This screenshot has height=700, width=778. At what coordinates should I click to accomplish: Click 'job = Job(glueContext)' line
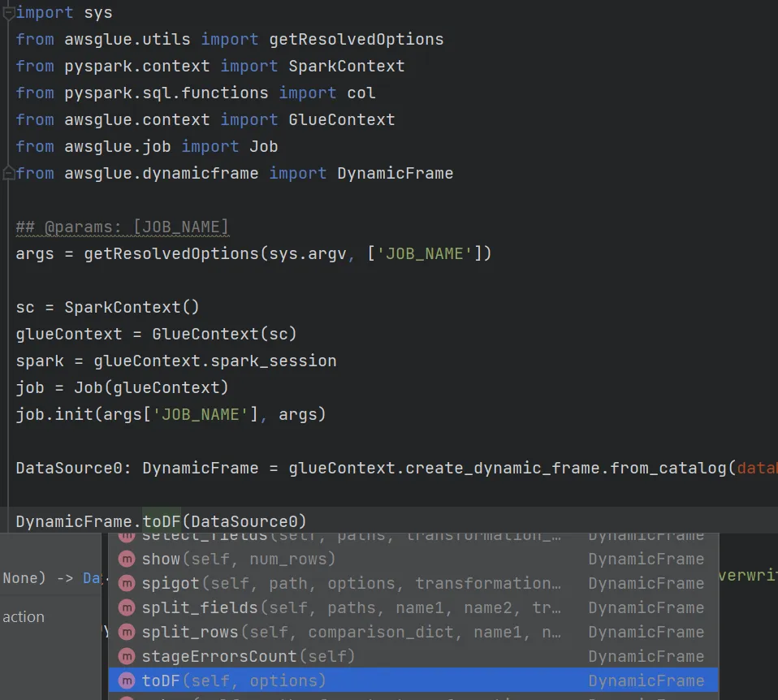(122, 387)
